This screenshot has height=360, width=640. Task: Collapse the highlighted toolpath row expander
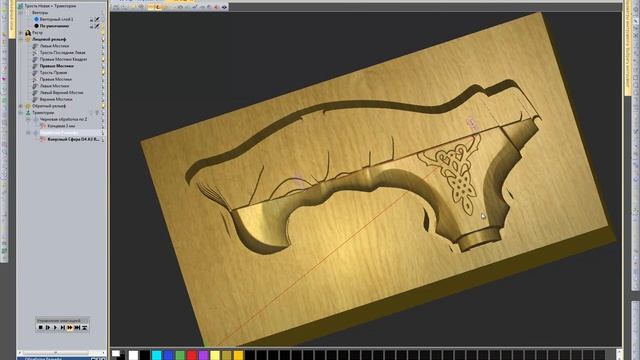click(28, 133)
